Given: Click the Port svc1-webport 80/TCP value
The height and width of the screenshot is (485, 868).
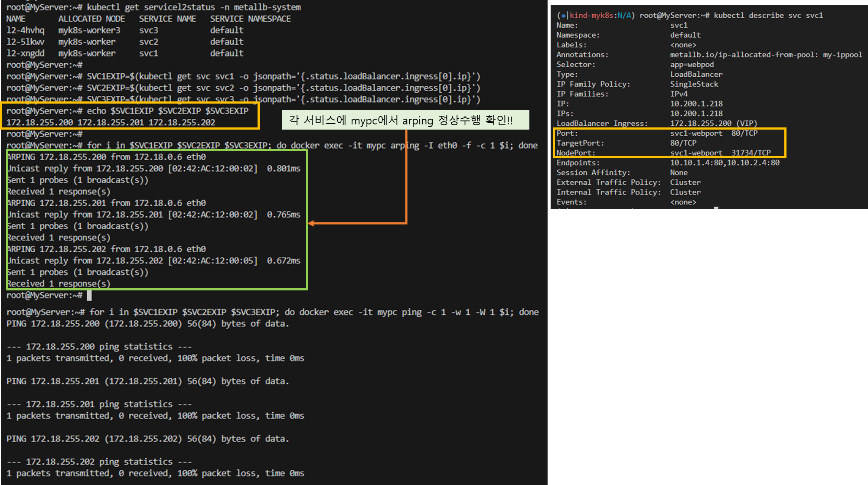Looking at the screenshot, I should point(713,133).
